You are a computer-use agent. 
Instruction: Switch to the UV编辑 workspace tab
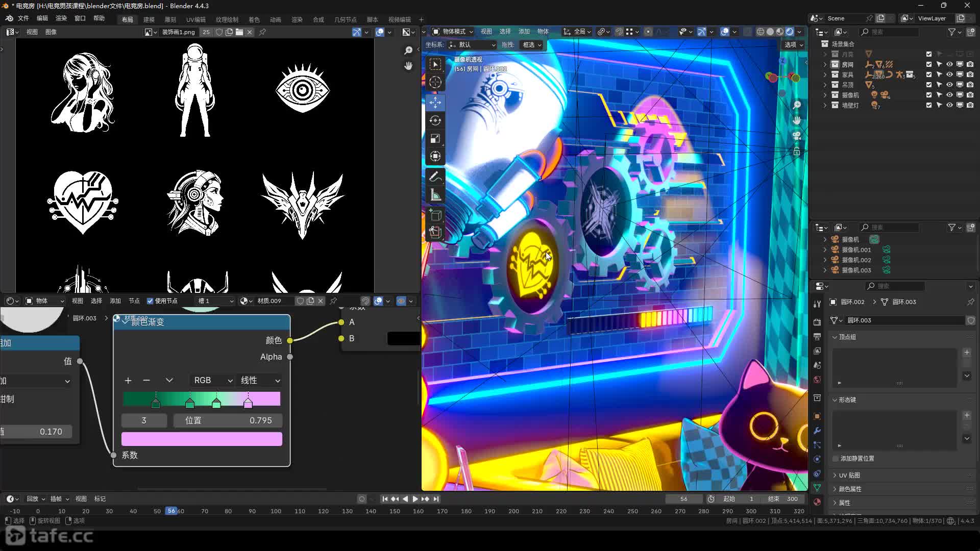click(195, 19)
